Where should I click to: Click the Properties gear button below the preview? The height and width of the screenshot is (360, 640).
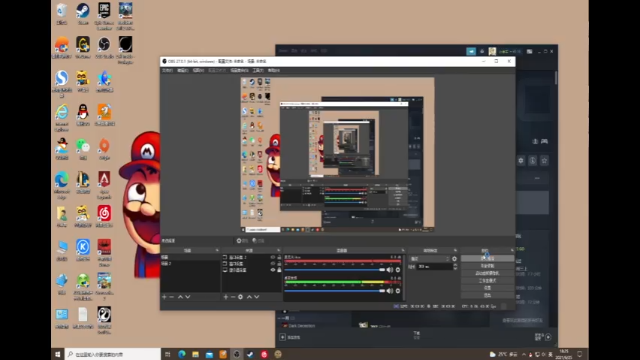242,241
